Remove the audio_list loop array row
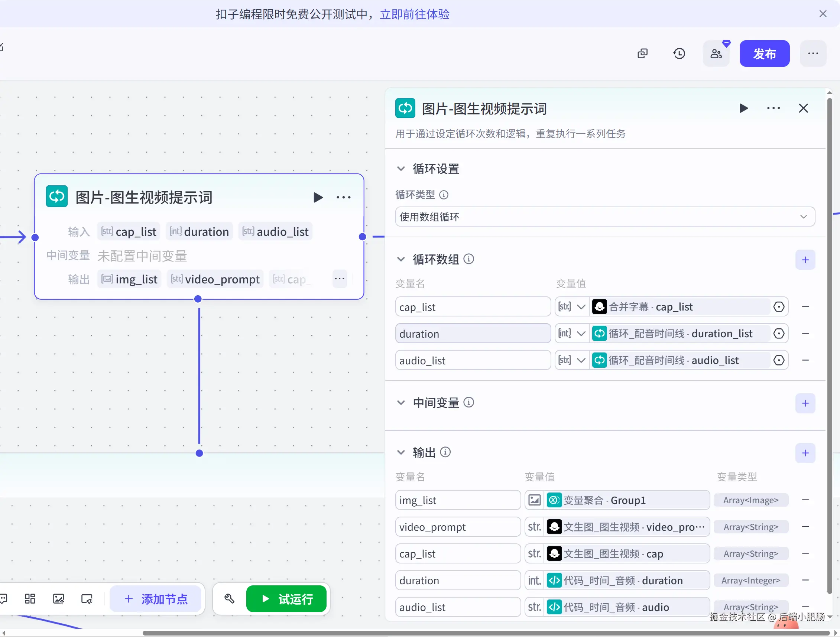This screenshot has width=840, height=637. (x=805, y=360)
